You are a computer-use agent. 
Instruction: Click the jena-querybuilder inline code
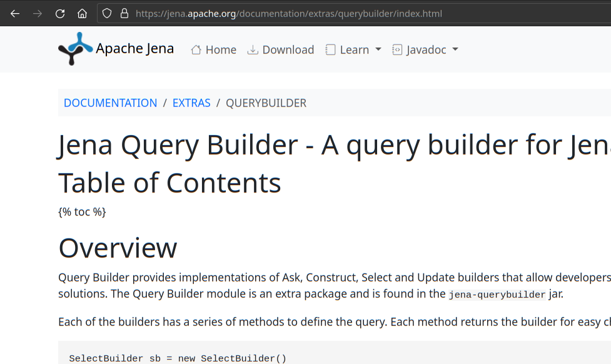(x=497, y=294)
